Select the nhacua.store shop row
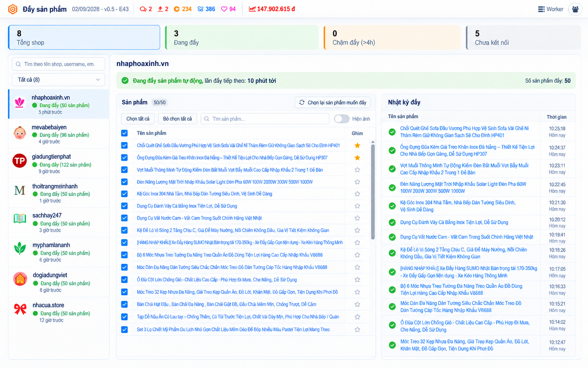Image resolution: width=588 pixels, height=368 pixels. point(59,312)
